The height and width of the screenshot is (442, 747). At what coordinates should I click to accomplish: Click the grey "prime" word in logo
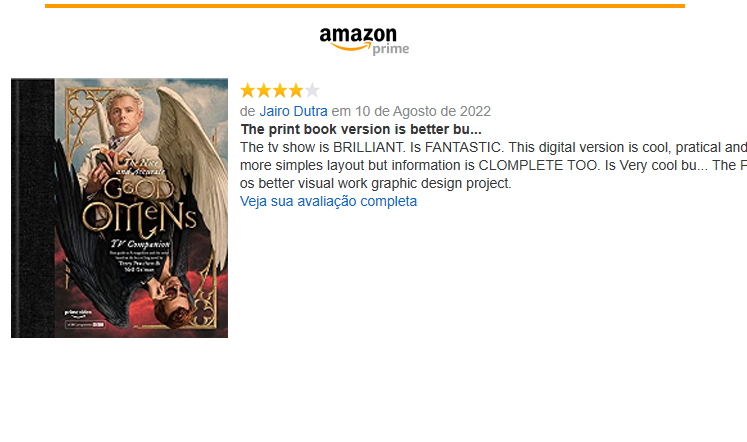click(x=391, y=49)
